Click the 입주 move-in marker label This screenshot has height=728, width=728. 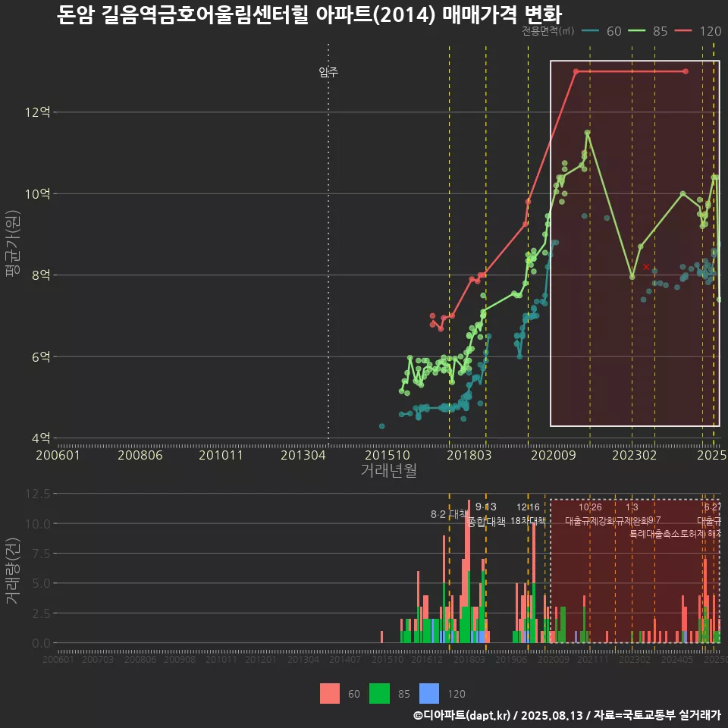328,72
